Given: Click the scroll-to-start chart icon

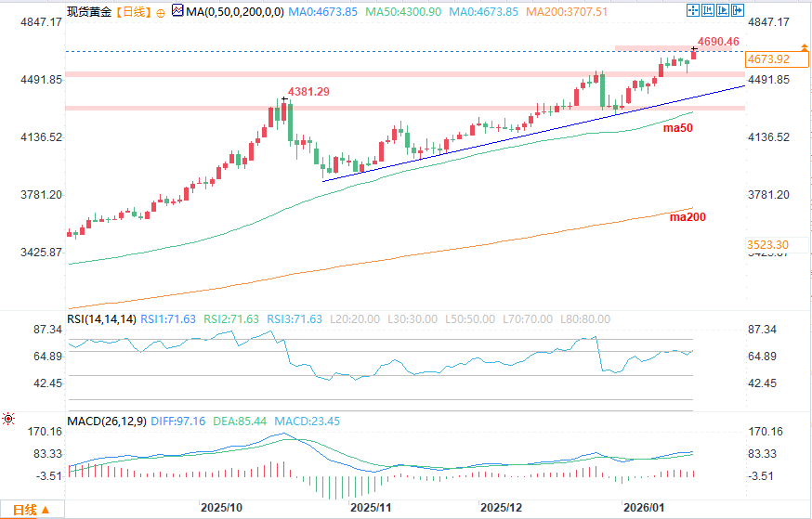Looking at the screenshot, I should pos(708,10).
